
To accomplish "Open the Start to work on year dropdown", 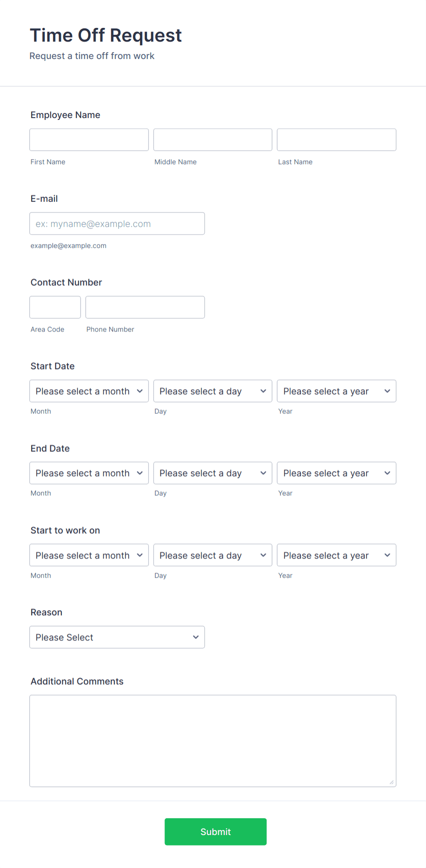I will pyautogui.click(x=336, y=555).
